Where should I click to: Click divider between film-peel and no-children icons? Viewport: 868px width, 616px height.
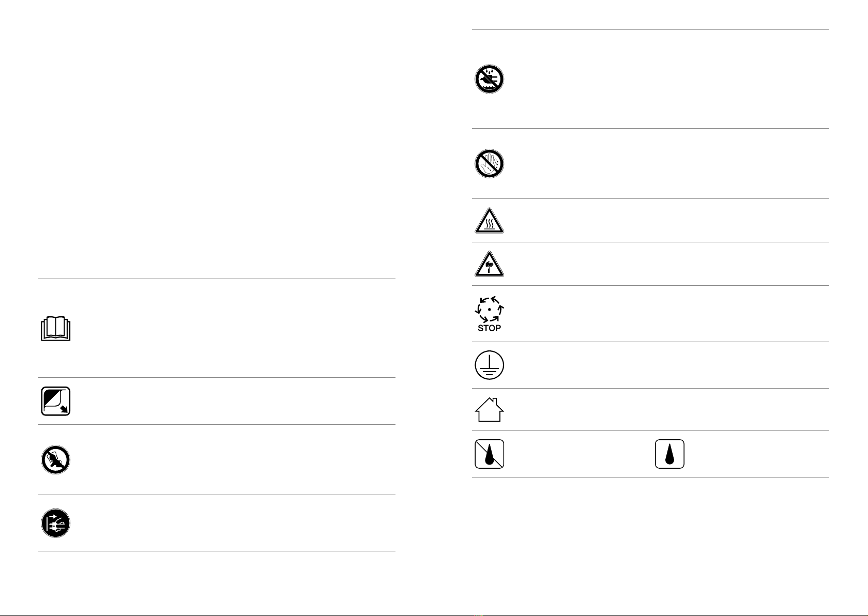click(x=217, y=425)
